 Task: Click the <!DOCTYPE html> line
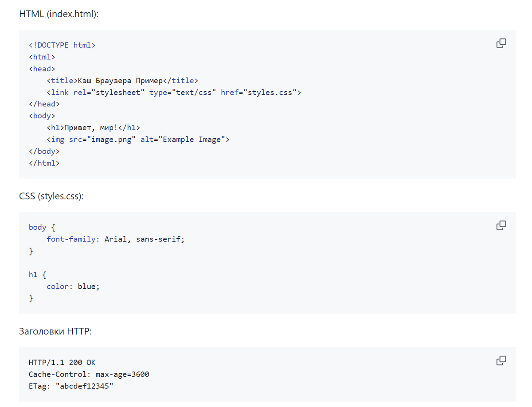tap(62, 45)
